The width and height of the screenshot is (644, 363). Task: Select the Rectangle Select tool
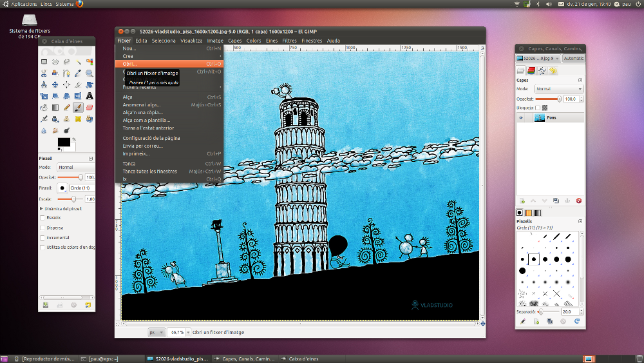44,62
